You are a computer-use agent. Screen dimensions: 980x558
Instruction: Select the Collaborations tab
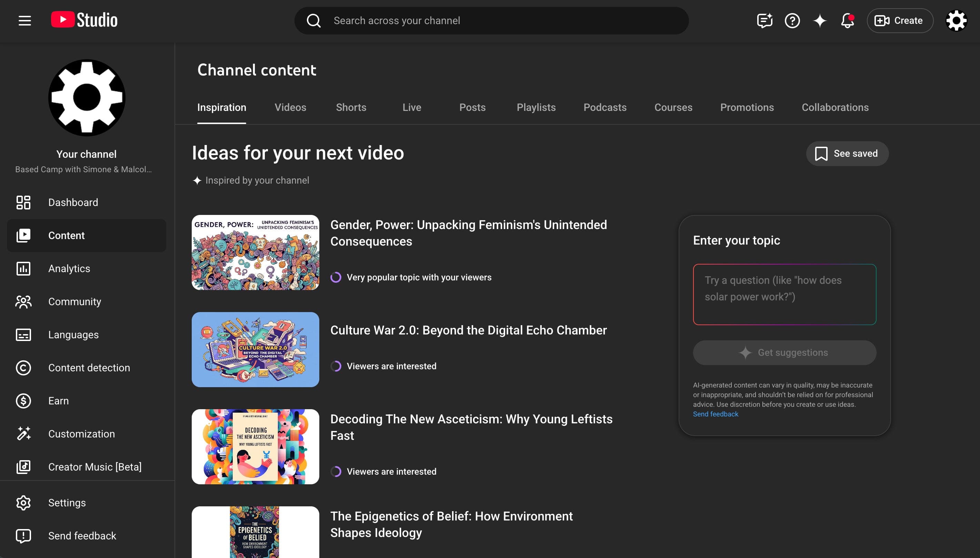point(835,107)
